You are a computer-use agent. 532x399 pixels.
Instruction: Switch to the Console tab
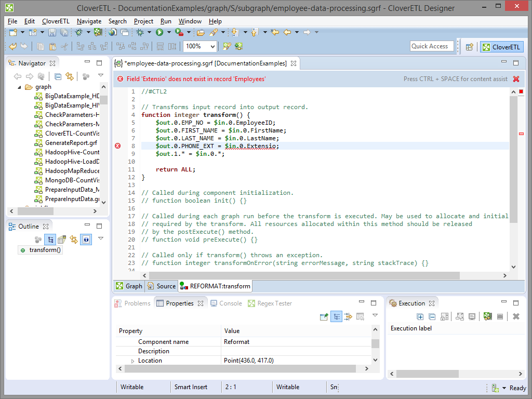(226, 303)
